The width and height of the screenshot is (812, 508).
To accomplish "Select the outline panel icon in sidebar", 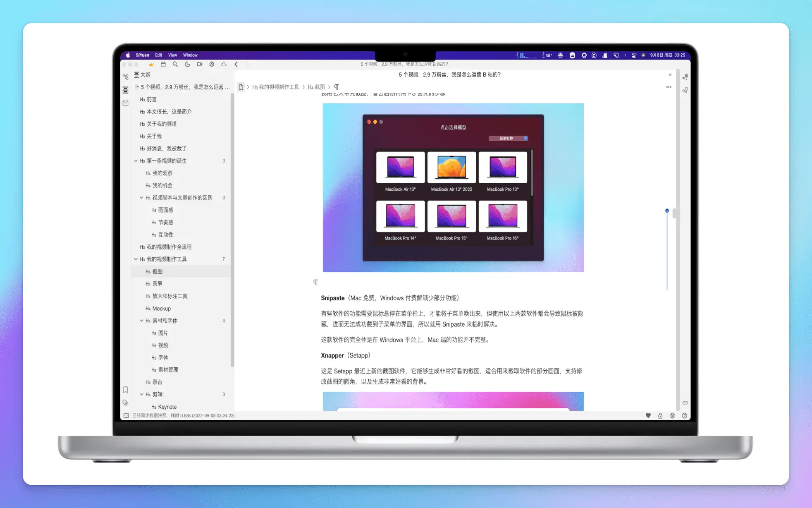I will tap(125, 90).
